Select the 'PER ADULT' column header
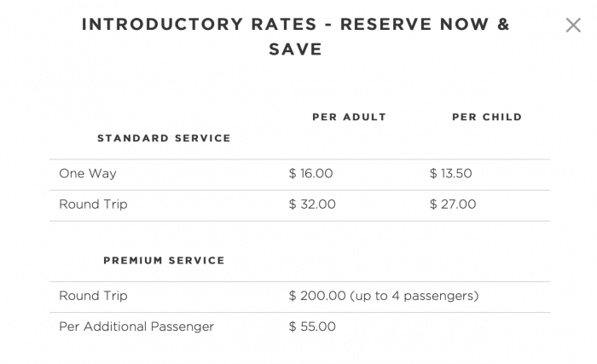597x364 pixels. (x=349, y=117)
